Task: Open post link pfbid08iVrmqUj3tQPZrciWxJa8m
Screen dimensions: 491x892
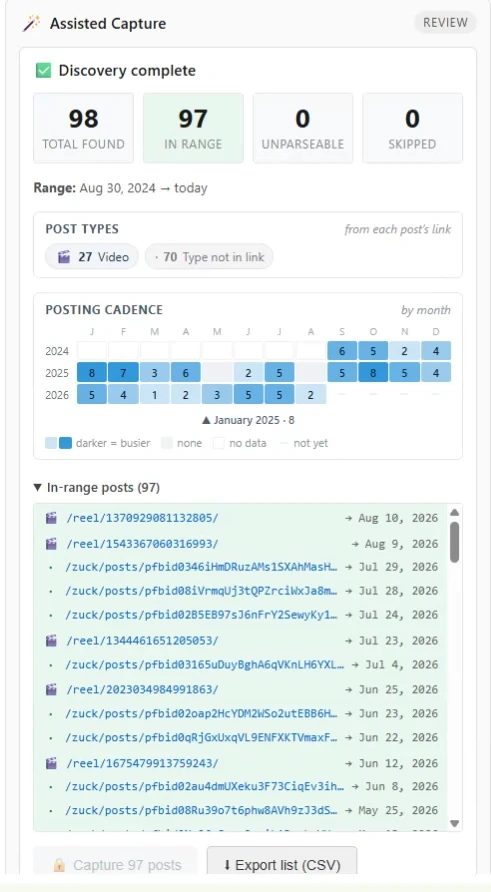Action: (201, 591)
